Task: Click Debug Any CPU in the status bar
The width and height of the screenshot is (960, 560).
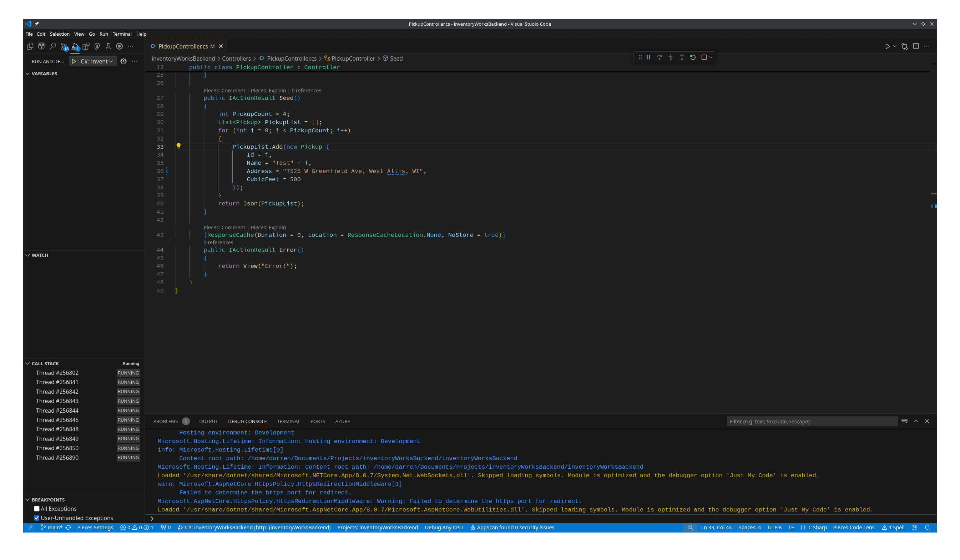Action: click(444, 527)
